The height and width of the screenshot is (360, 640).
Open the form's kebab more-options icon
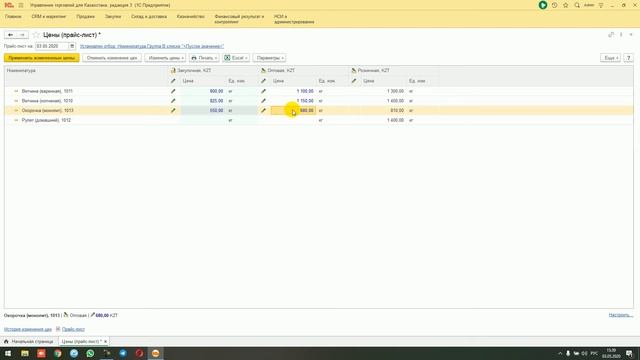point(621,35)
